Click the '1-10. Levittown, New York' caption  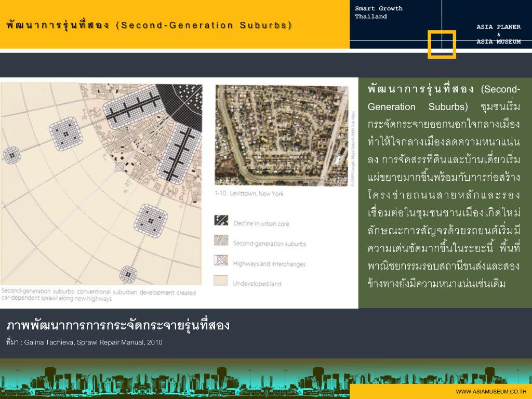(249, 194)
